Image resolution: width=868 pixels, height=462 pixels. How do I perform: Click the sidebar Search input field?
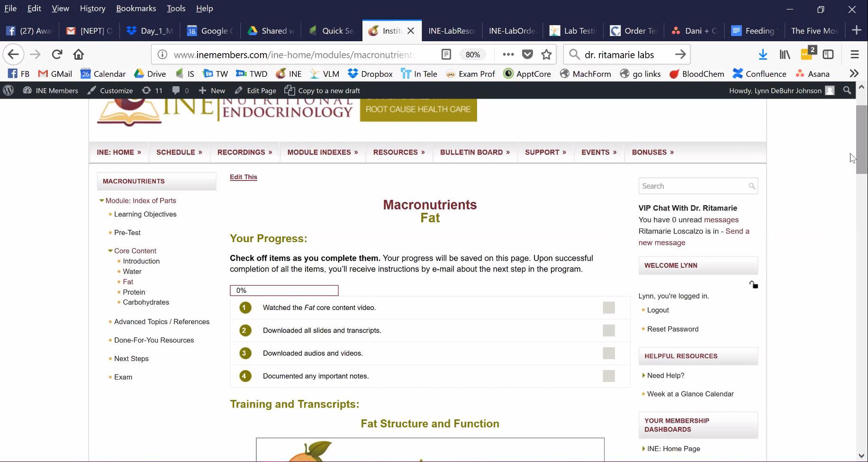693,186
